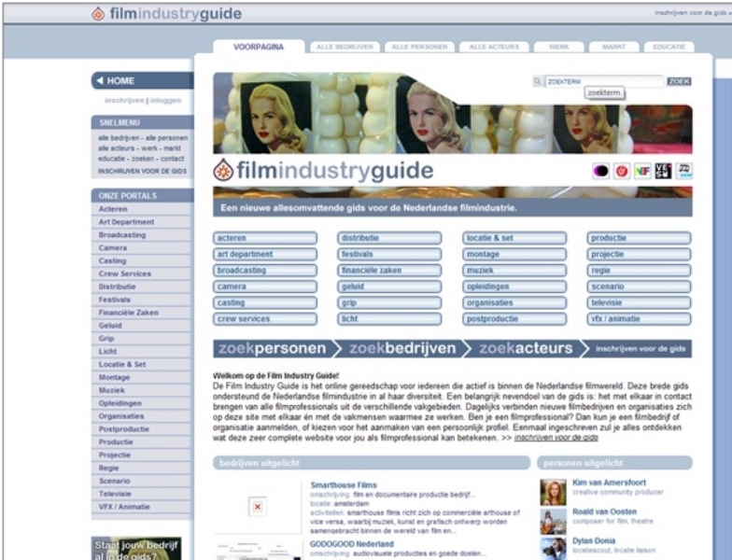Viewport: 732px width, 560px height.
Task: Click the black circle partner logo
Action: tap(601, 171)
